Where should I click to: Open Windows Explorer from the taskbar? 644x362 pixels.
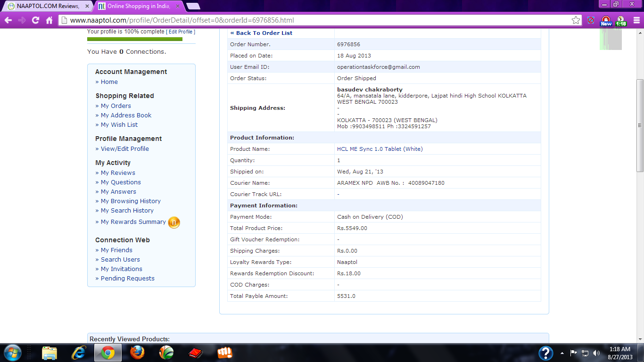point(50,353)
